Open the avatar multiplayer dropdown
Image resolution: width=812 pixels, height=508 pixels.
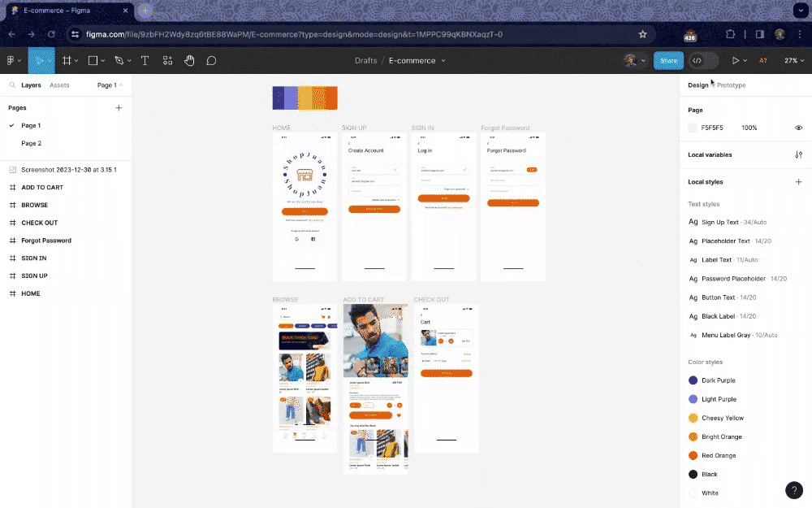tap(644, 61)
